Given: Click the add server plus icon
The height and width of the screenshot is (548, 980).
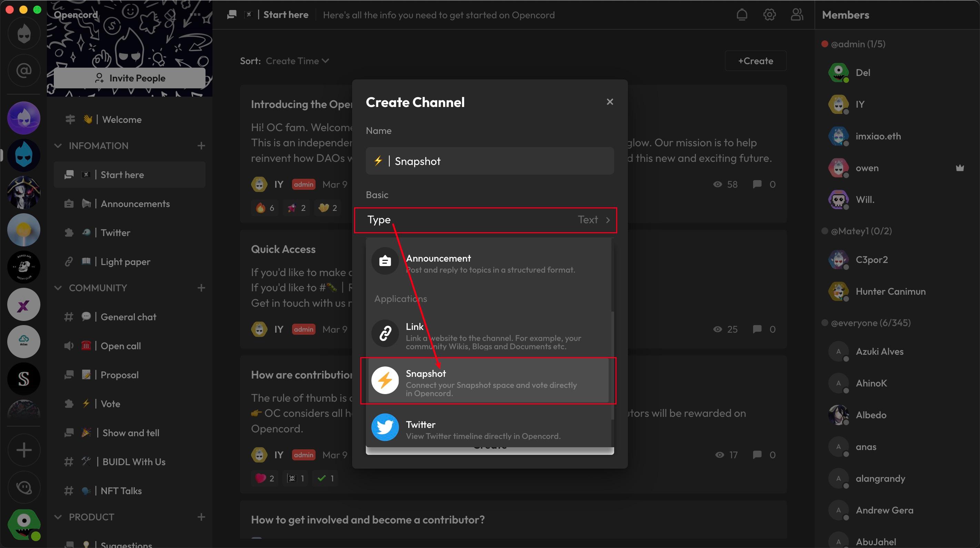Looking at the screenshot, I should pos(24,450).
